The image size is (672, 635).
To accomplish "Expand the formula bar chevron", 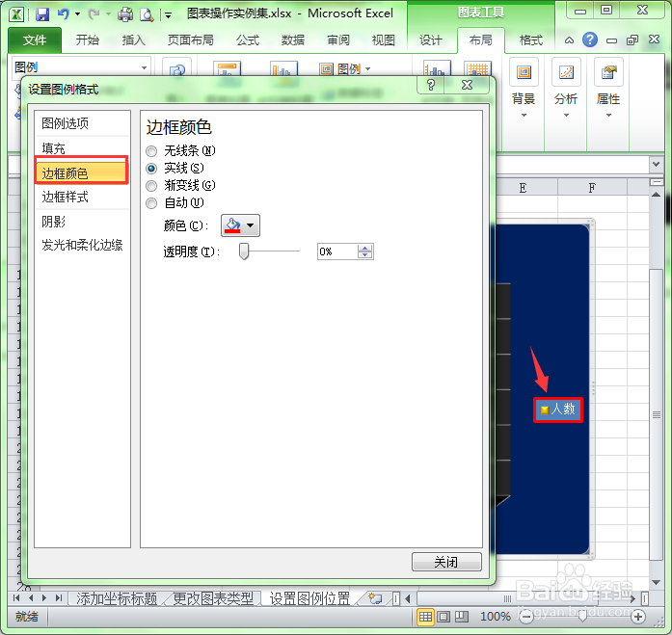I will coord(656,164).
